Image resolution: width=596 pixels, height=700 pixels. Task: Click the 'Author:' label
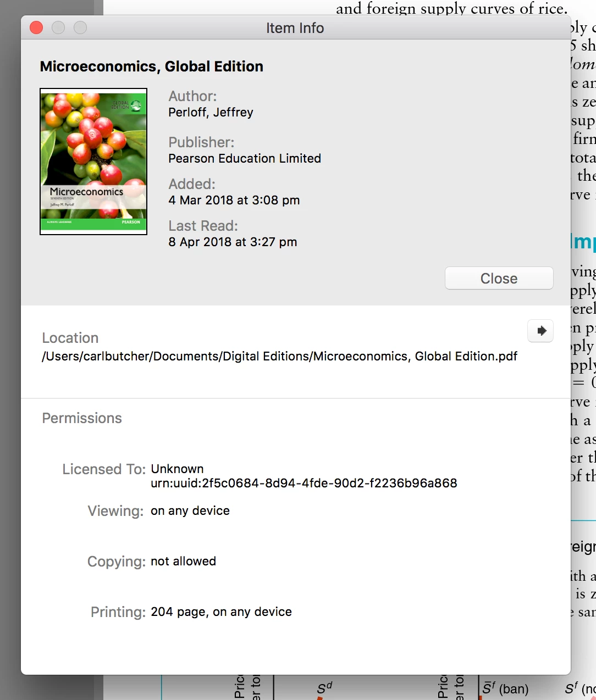click(192, 96)
